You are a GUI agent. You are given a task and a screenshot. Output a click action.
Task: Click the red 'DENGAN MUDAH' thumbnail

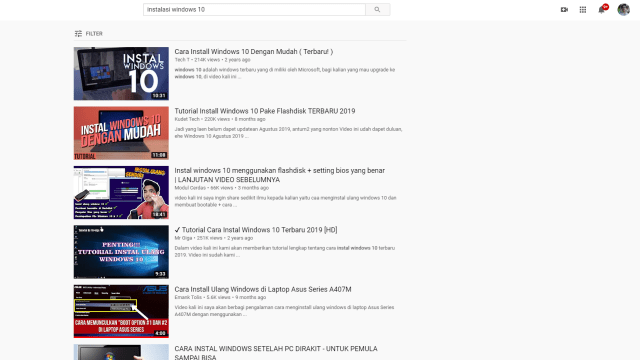[x=121, y=133]
